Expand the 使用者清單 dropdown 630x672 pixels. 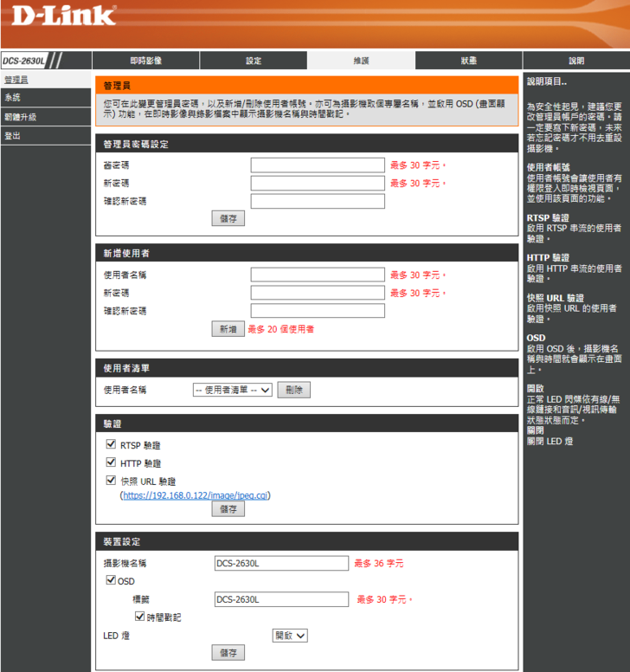[x=232, y=390]
